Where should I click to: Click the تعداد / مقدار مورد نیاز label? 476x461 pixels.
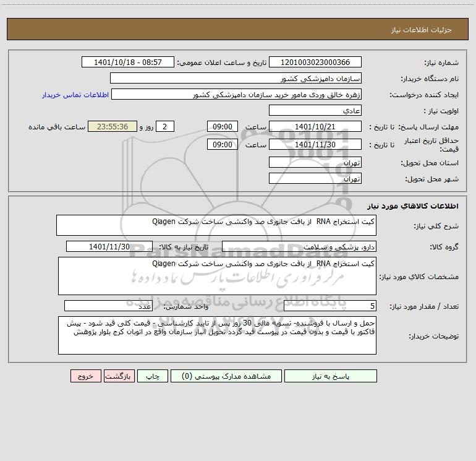424,306
